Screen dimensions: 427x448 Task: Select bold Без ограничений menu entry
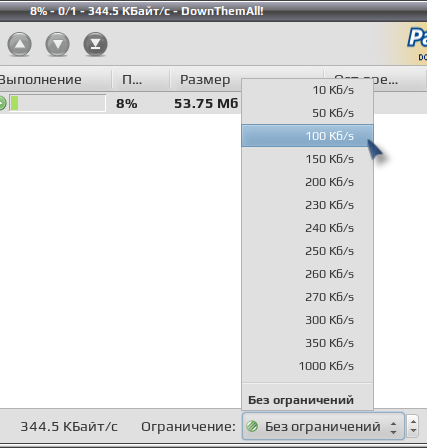coord(307,400)
